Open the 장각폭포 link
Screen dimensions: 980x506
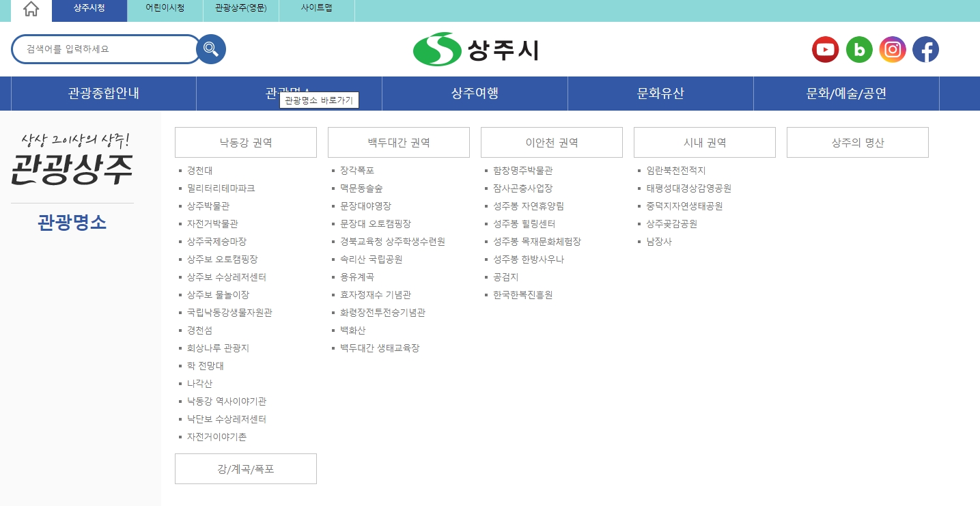point(357,171)
